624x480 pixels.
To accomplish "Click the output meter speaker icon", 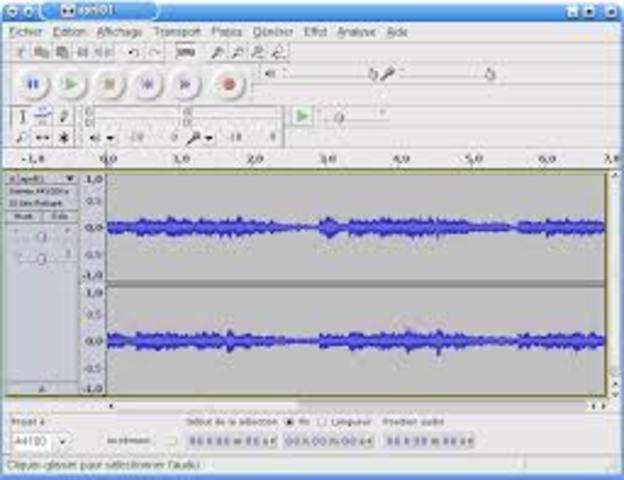I will 95,138.
